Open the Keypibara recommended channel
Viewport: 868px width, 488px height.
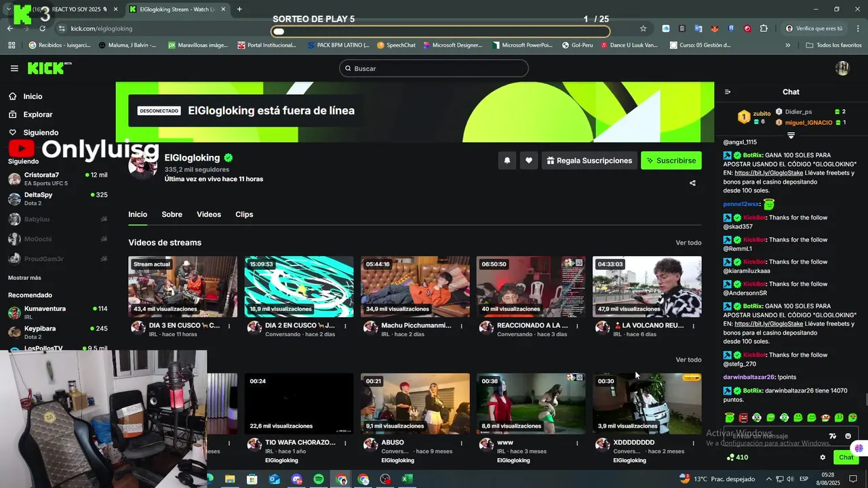58,332
